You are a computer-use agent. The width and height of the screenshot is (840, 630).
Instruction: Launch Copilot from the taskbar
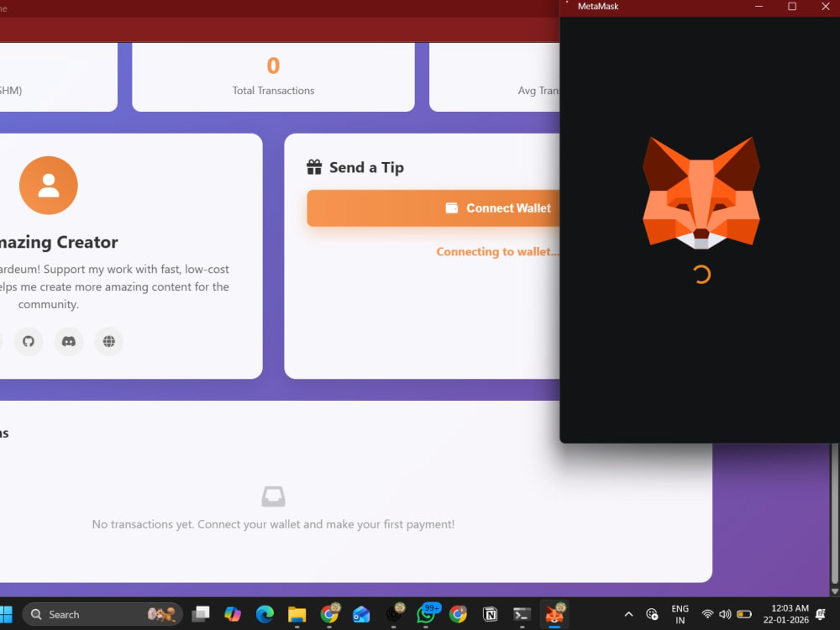[233, 614]
